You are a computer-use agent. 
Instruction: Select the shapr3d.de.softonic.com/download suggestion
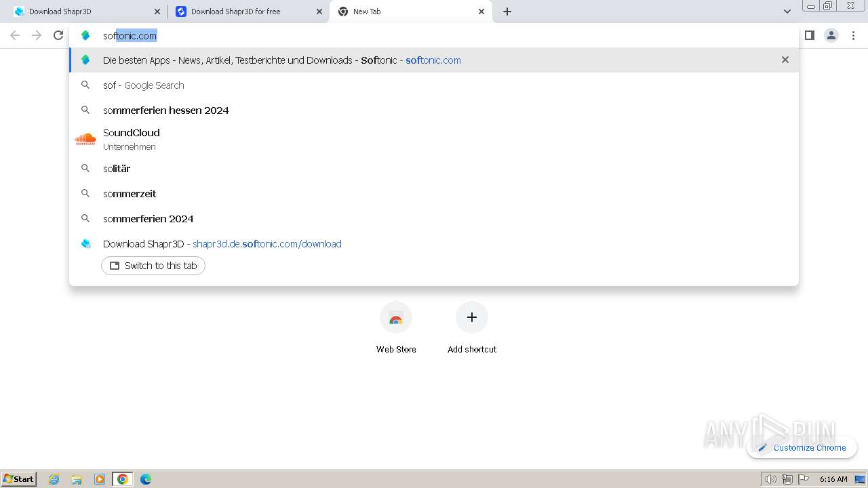point(434,244)
